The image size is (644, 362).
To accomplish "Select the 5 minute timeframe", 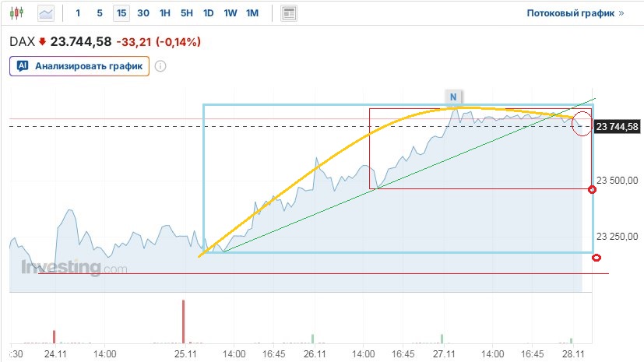I will point(99,13).
